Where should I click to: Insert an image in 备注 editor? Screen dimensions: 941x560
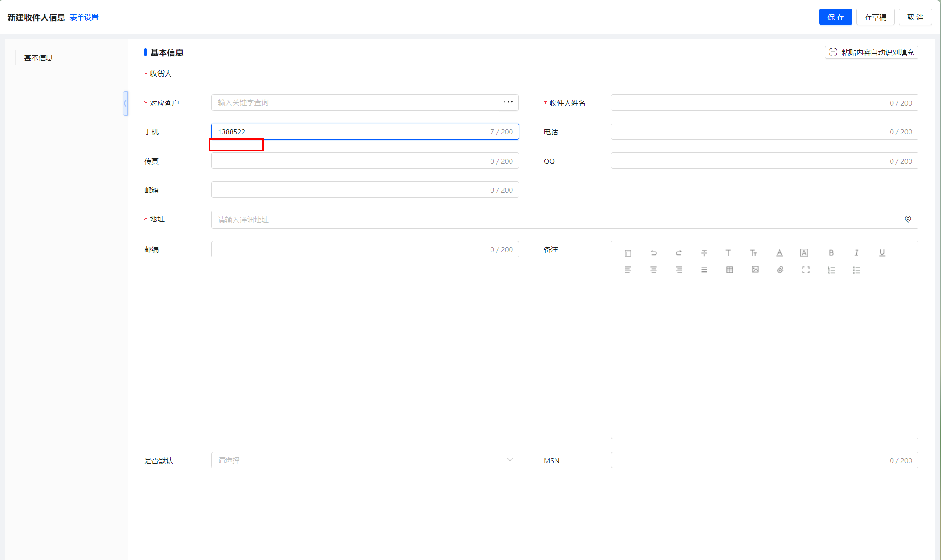pyautogui.click(x=755, y=270)
